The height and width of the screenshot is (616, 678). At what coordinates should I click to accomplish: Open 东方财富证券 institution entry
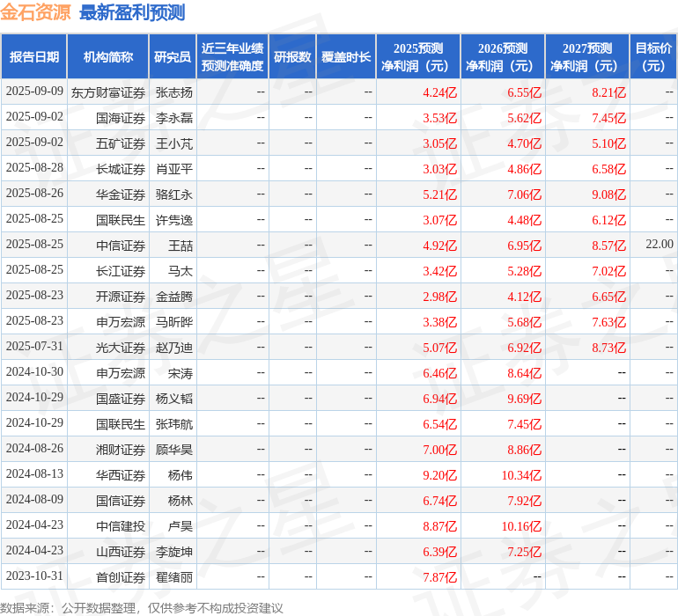click(108, 92)
